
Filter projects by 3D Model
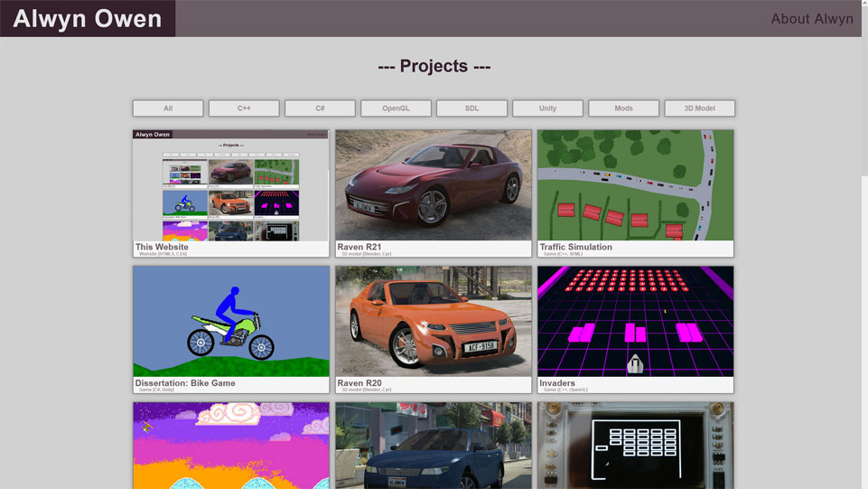pyautogui.click(x=700, y=108)
